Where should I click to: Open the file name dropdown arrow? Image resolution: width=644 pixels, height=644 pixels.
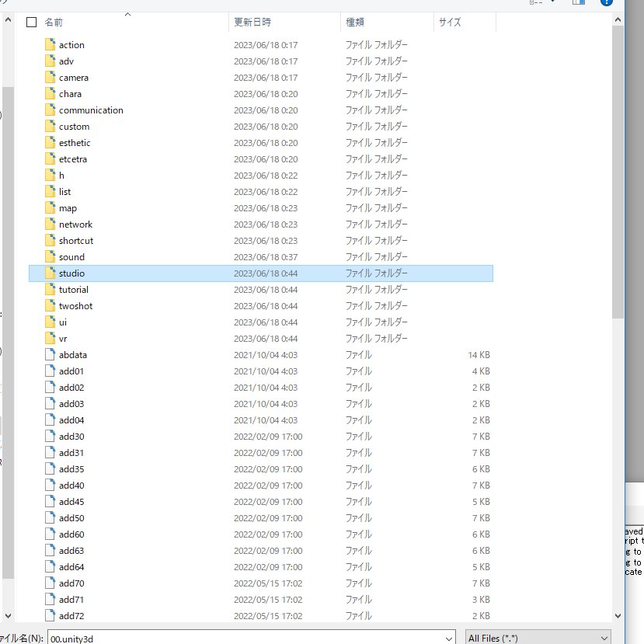[448, 638]
